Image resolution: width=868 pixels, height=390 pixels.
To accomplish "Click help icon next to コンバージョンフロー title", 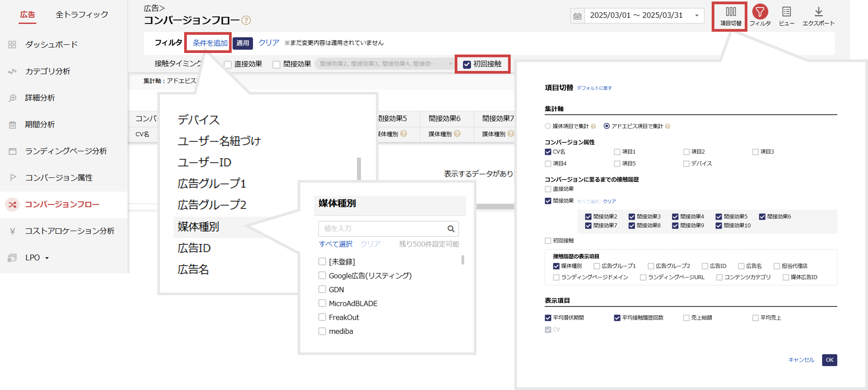I will pyautogui.click(x=246, y=20).
